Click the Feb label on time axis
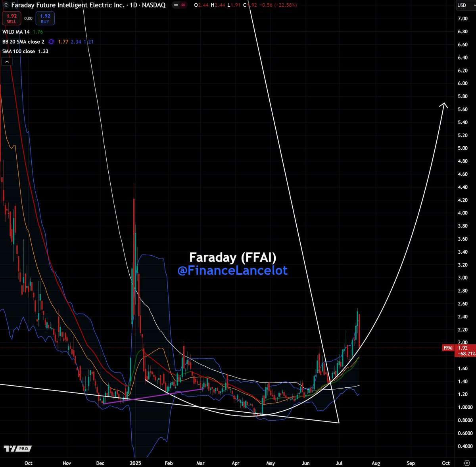Image resolution: width=476 pixels, height=467 pixels. coord(169,463)
